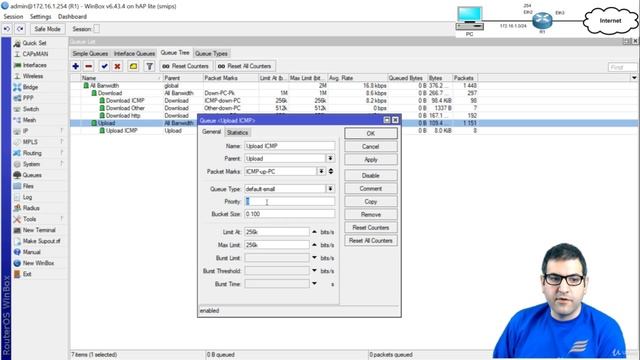Switch to Queue Types tab
The height and width of the screenshot is (360, 640).
coord(211,53)
